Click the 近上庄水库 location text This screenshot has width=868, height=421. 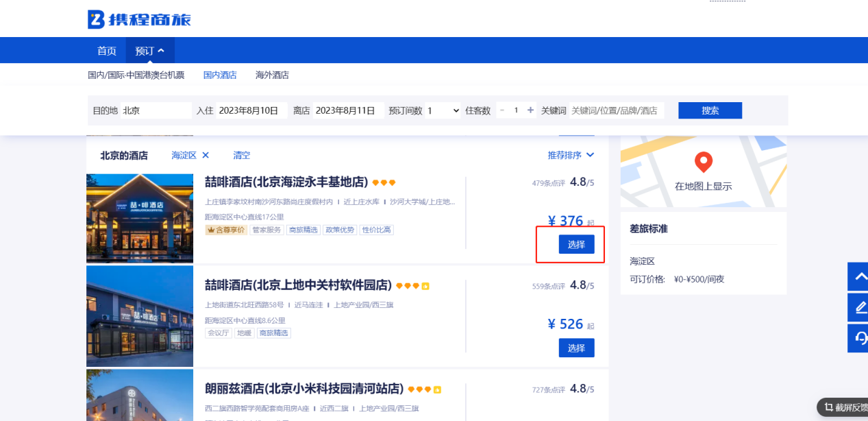click(362, 202)
